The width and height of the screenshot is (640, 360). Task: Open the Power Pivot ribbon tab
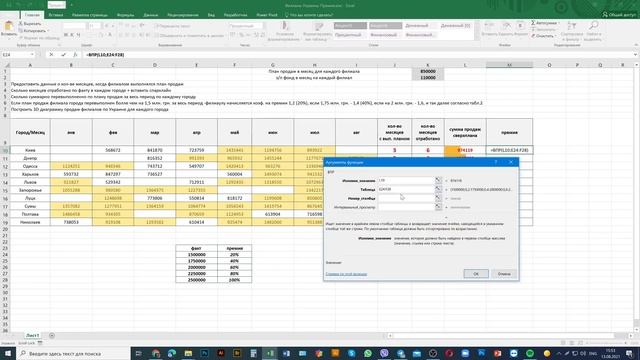267,15
